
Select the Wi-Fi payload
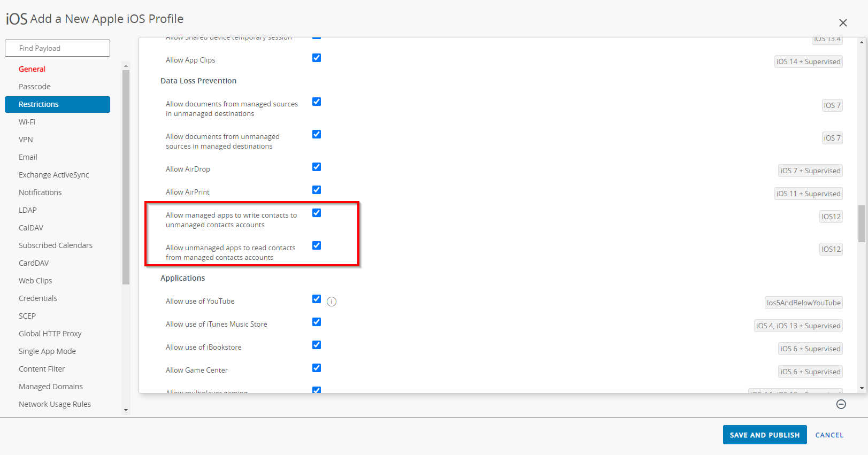[27, 122]
